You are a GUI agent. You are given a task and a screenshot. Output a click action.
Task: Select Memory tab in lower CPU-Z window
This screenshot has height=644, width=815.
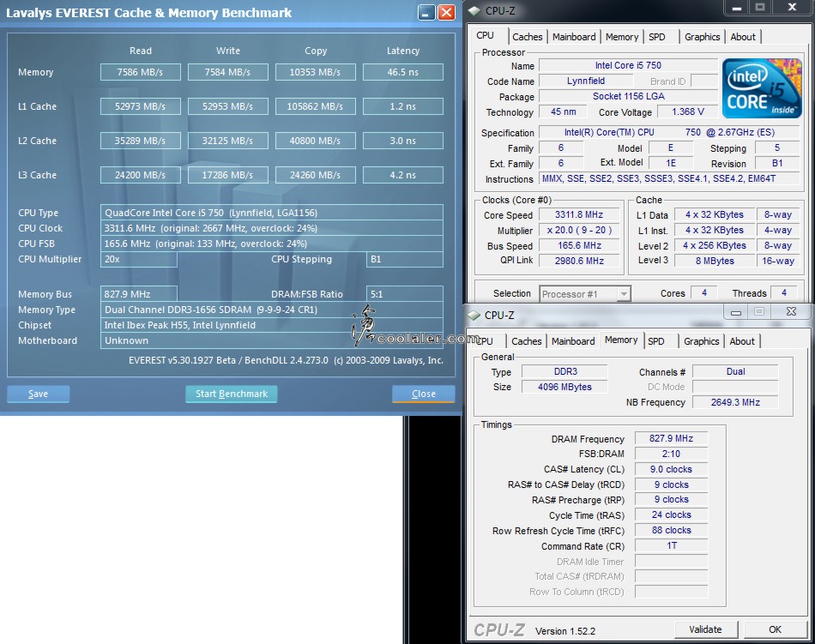621,340
